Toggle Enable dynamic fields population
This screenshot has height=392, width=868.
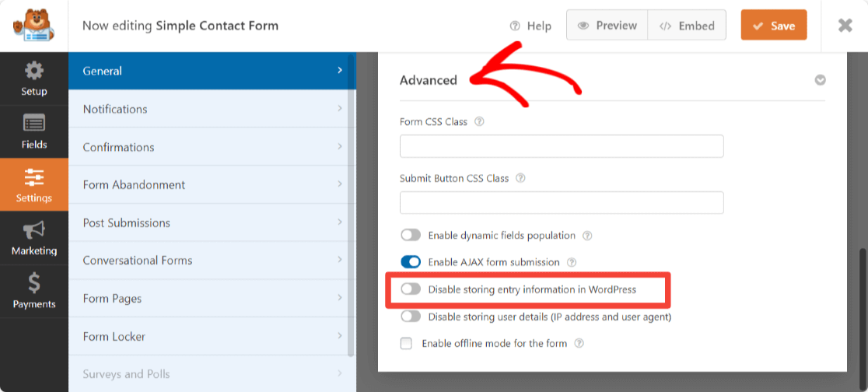(411, 236)
